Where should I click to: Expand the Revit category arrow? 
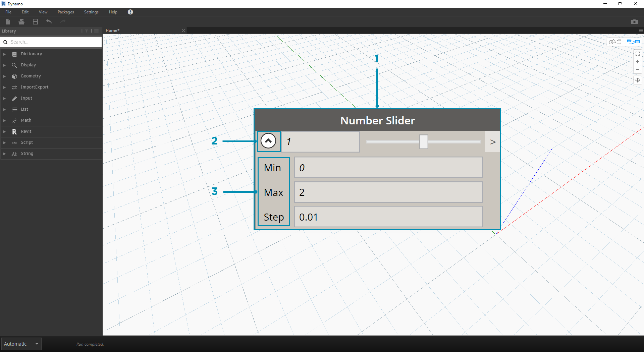pos(4,131)
